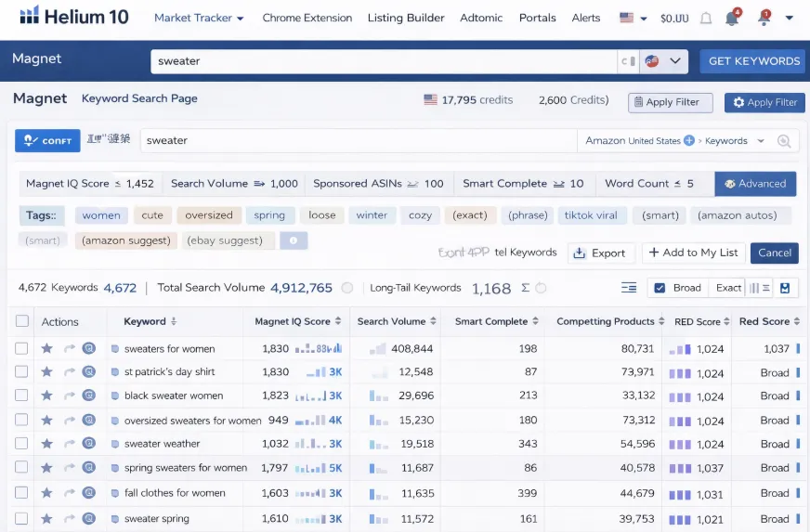Select the 'tiktok viral' tag chip

[591, 215]
